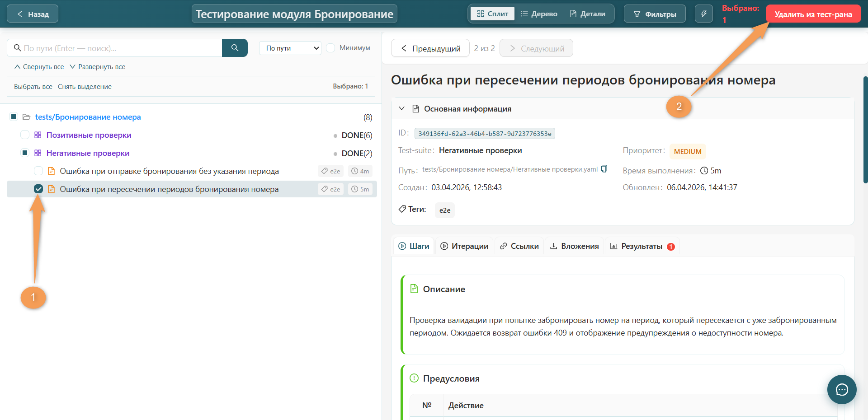Image resolution: width=868 pixels, height=420 pixels.
Task: Click the search by path input field
Action: [x=114, y=48]
